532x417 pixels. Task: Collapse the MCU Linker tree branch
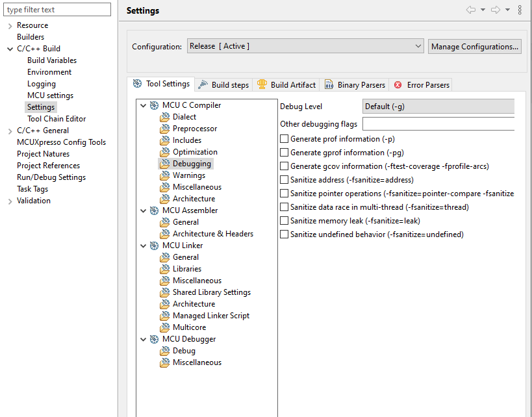[x=143, y=245]
